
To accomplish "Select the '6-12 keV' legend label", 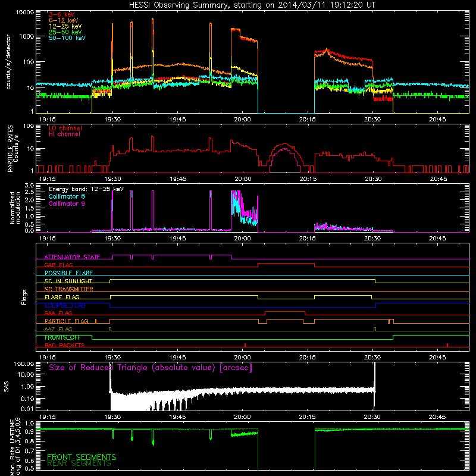I will point(64,20).
